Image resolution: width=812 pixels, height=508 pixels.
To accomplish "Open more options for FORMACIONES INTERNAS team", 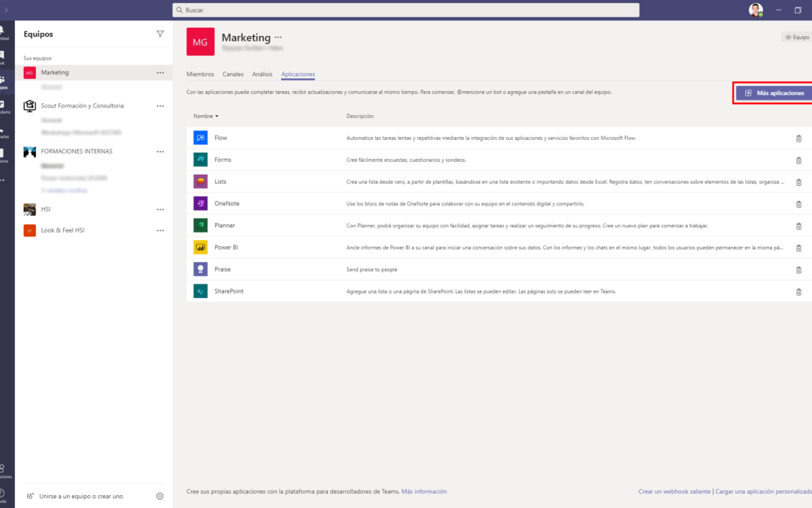I will point(160,151).
